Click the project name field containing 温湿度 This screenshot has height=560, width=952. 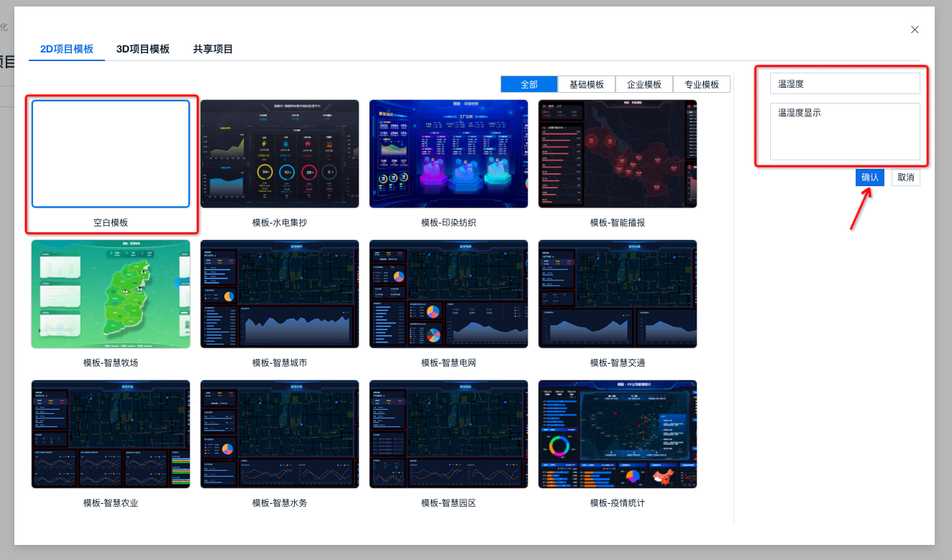point(845,83)
